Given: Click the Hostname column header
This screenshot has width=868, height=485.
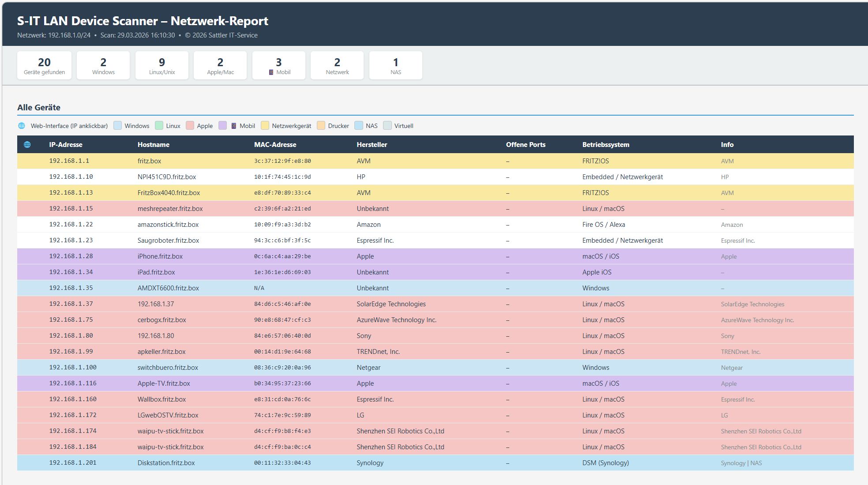Looking at the screenshot, I should (x=154, y=145).
